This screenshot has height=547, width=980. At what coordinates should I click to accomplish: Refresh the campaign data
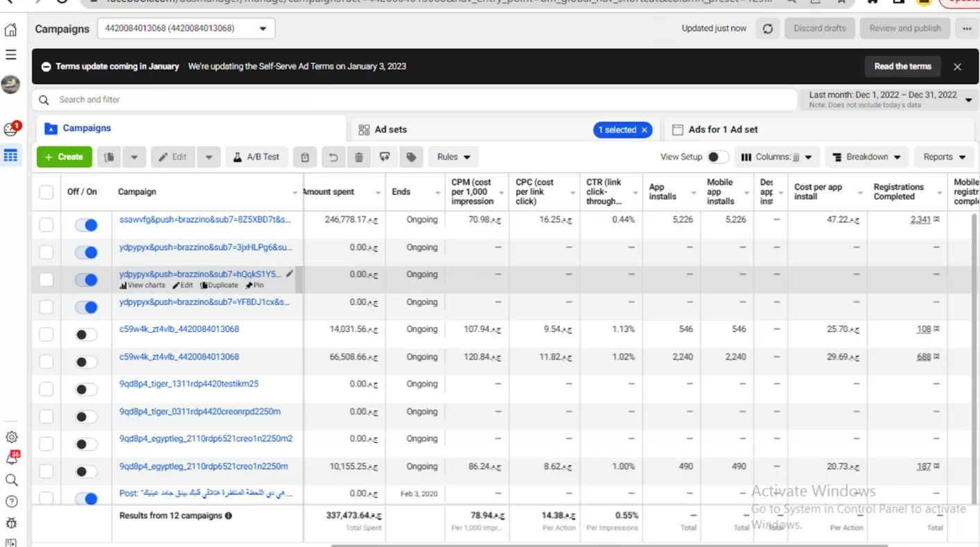coord(767,28)
